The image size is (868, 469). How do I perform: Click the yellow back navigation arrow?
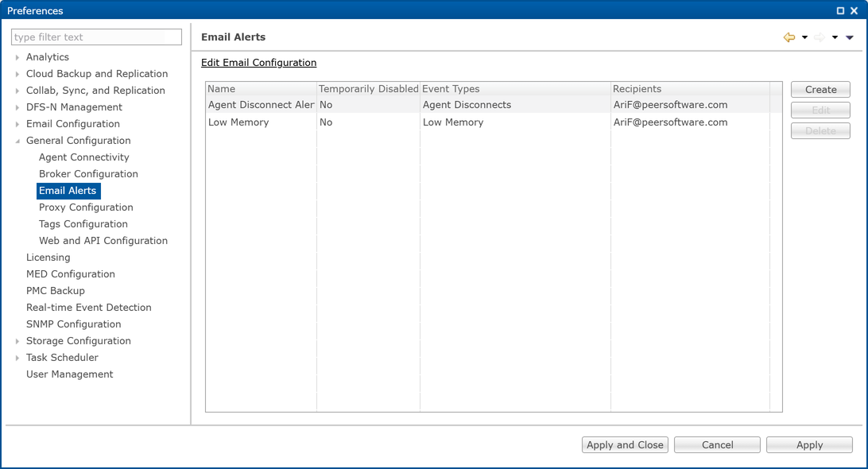pyautogui.click(x=789, y=37)
